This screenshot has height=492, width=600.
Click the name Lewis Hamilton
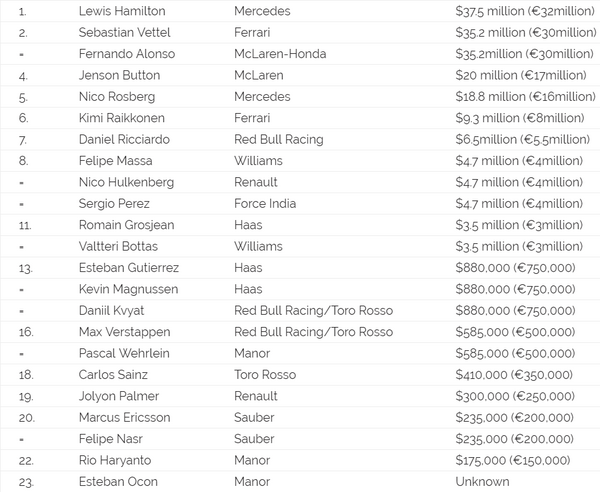124,11
